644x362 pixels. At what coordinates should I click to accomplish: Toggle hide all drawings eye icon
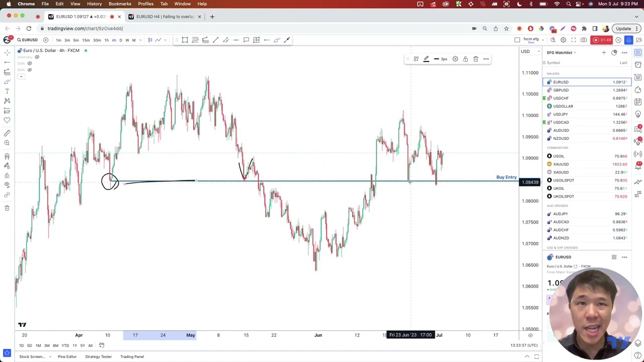pyautogui.click(x=7, y=185)
